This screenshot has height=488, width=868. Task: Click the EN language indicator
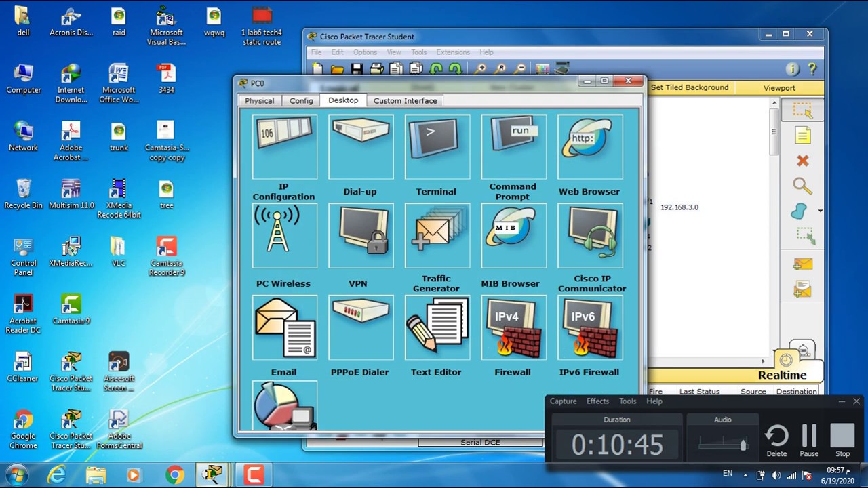click(728, 473)
